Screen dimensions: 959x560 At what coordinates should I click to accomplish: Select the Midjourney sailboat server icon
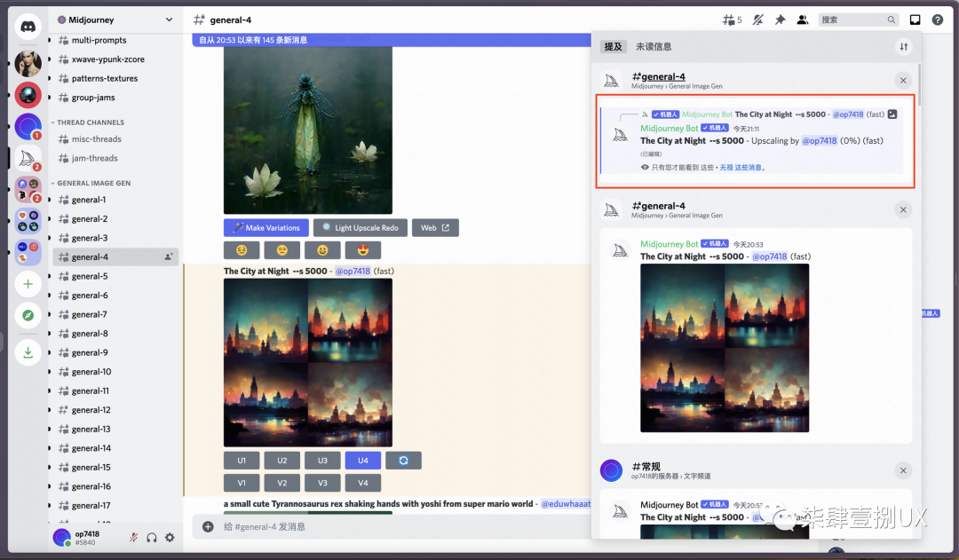coord(28,158)
